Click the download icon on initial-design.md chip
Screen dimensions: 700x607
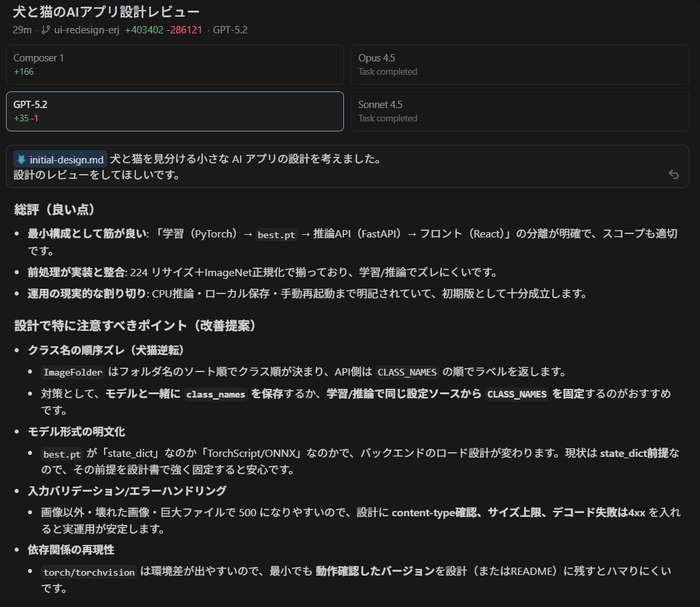[x=21, y=159]
